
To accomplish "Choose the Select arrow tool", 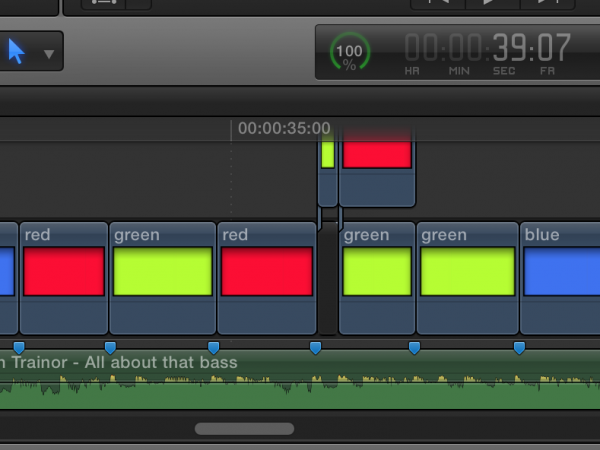I will point(16,51).
